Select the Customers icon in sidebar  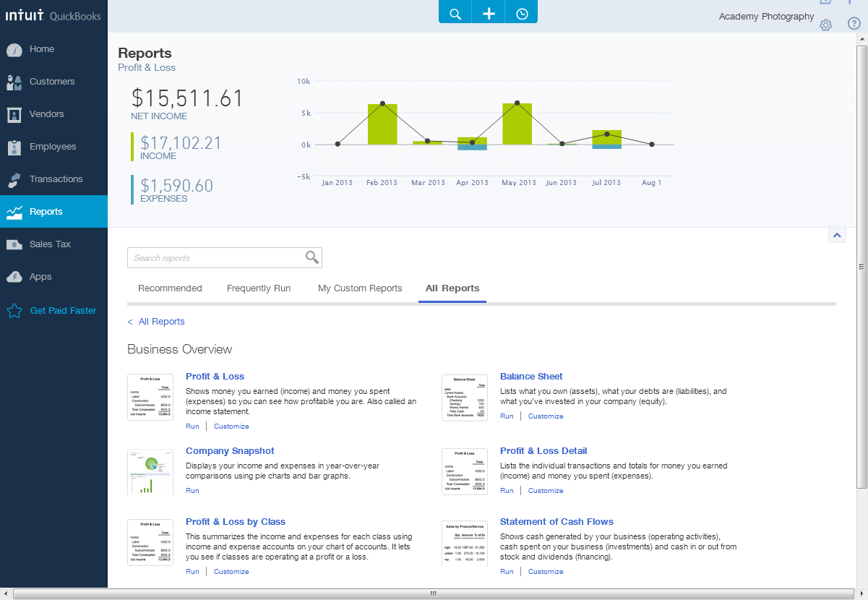click(x=15, y=82)
